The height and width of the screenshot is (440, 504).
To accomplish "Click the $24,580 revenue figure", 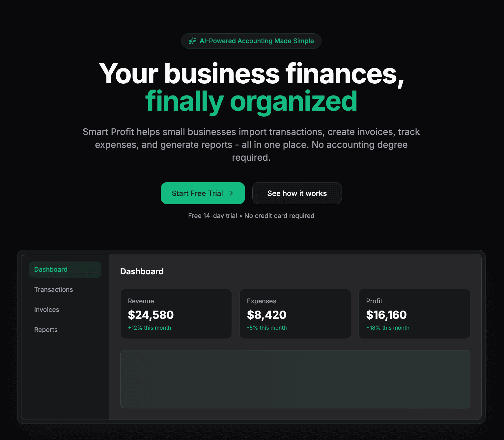I will coord(151,315).
